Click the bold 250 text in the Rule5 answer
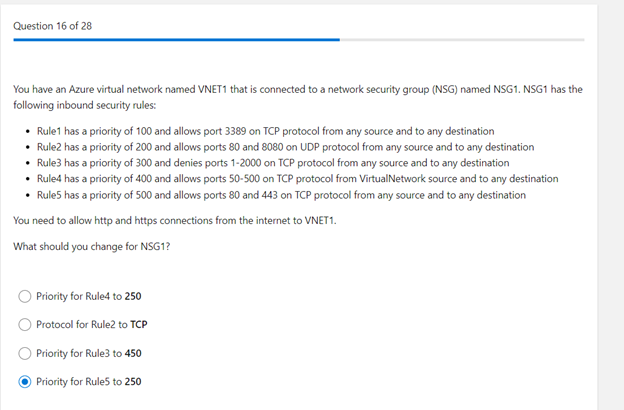This screenshot has width=624, height=410. point(133,381)
